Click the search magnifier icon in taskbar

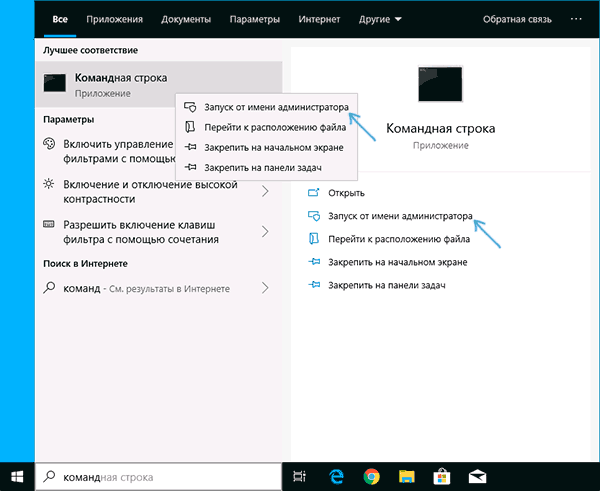tap(49, 476)
